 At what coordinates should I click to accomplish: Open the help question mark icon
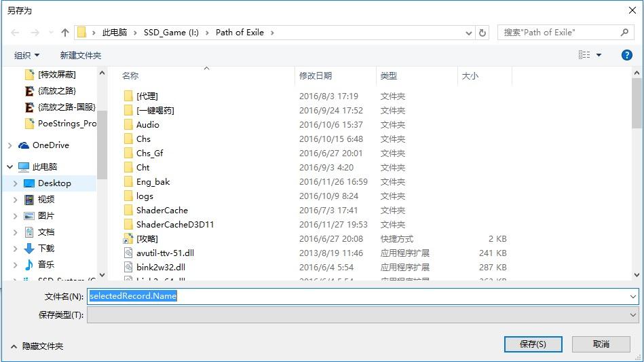point(627,55)
